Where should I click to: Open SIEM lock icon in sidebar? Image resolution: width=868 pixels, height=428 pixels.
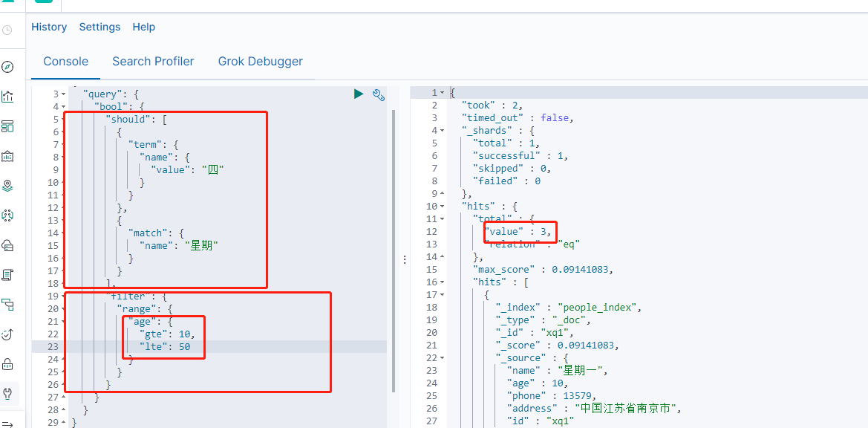(7, 364)
